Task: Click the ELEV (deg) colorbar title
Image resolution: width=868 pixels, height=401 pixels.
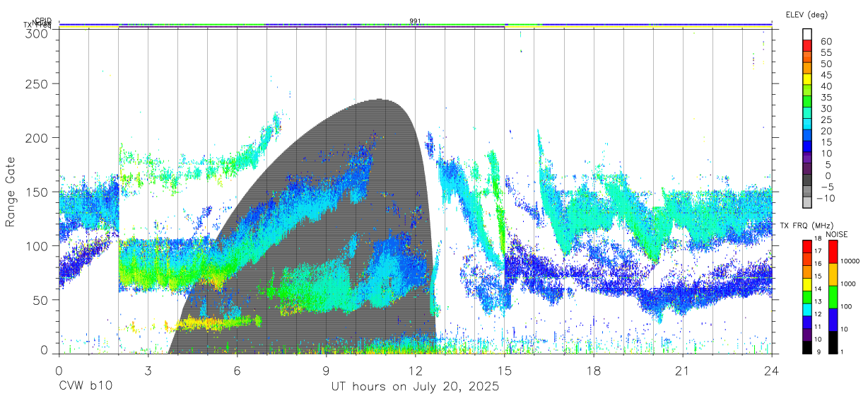Action: 806,14
